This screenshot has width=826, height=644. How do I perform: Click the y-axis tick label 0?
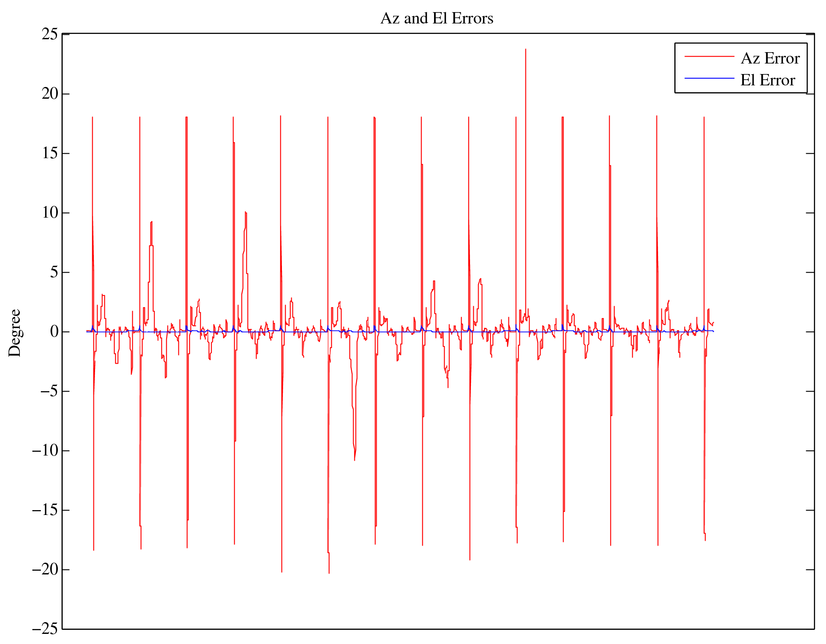[x=54, y=332]
